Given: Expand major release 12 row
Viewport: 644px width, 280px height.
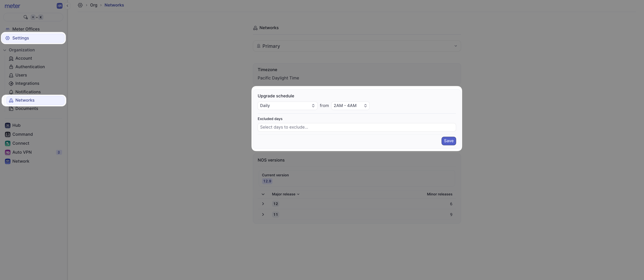Looking at the screenshot, I should (x=263, y=204).
